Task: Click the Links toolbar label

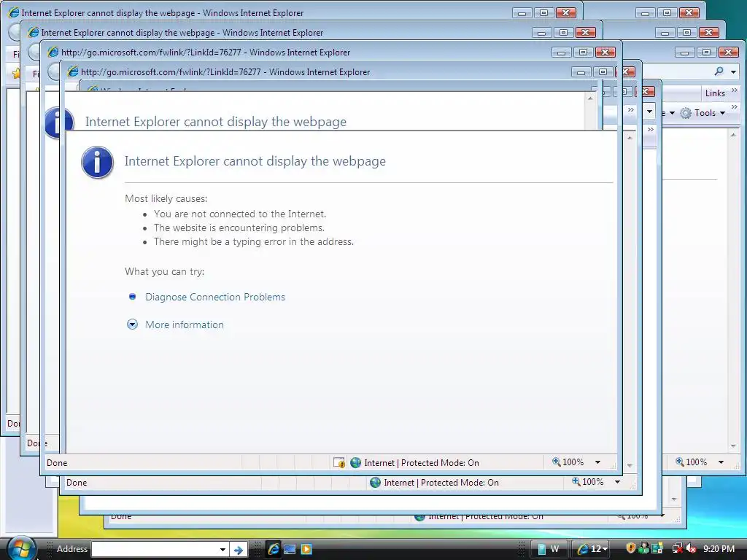Action: [x=715, y=93]
